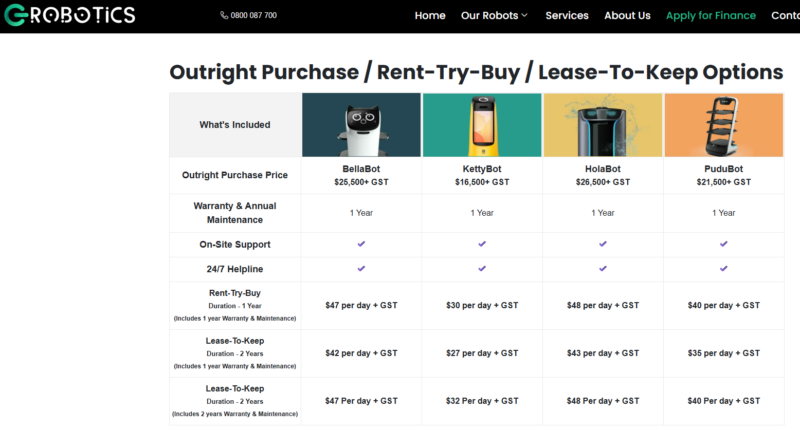
Task: Click the PuduBot On-Site Support checkmark
Action: [723, 244]
